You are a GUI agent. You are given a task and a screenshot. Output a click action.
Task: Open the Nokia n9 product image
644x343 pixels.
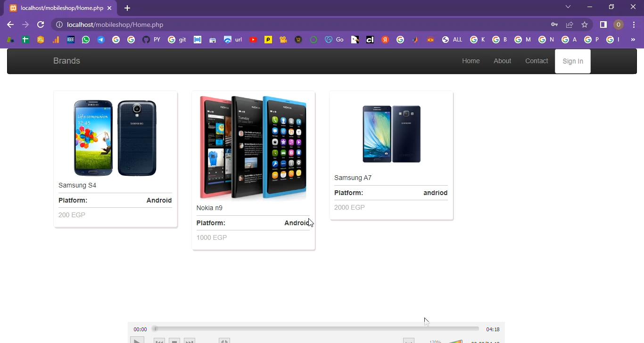pos(253,147)
